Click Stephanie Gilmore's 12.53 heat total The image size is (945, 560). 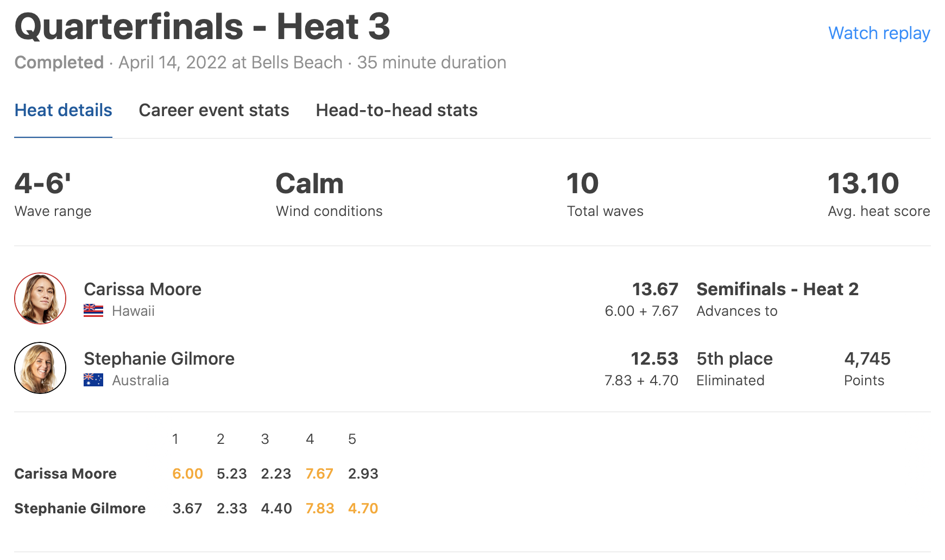(x=654, y=359)
